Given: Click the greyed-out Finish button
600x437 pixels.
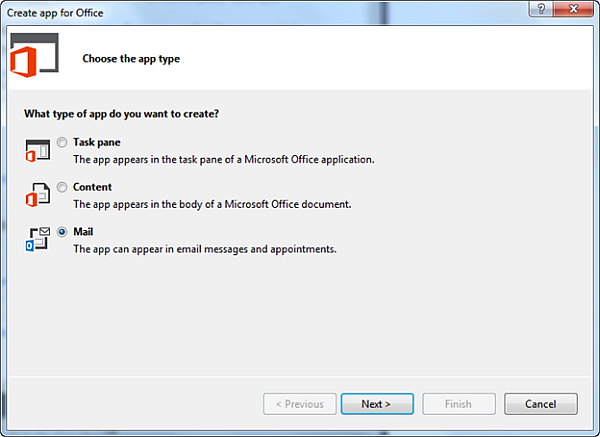Looking at the screenshot, I should coord(458,404).
